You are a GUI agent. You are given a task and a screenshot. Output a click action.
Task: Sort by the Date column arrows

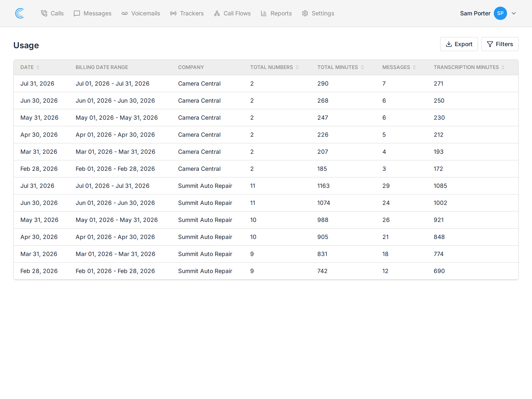(38, 67)
